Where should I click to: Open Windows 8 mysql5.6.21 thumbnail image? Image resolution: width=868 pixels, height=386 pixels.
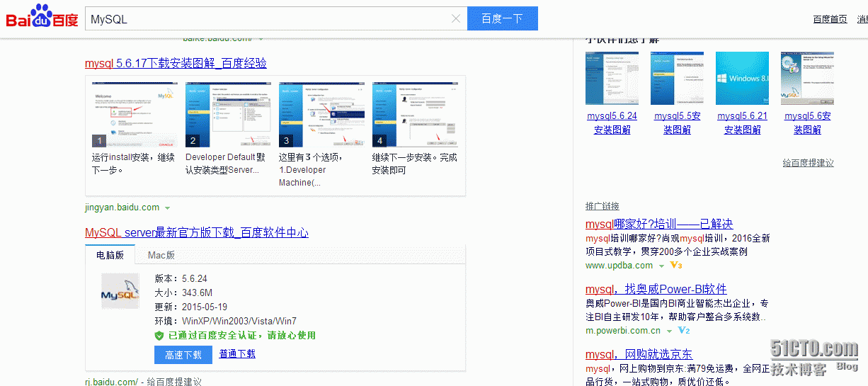pyautogui.click(x=742, y=79)
